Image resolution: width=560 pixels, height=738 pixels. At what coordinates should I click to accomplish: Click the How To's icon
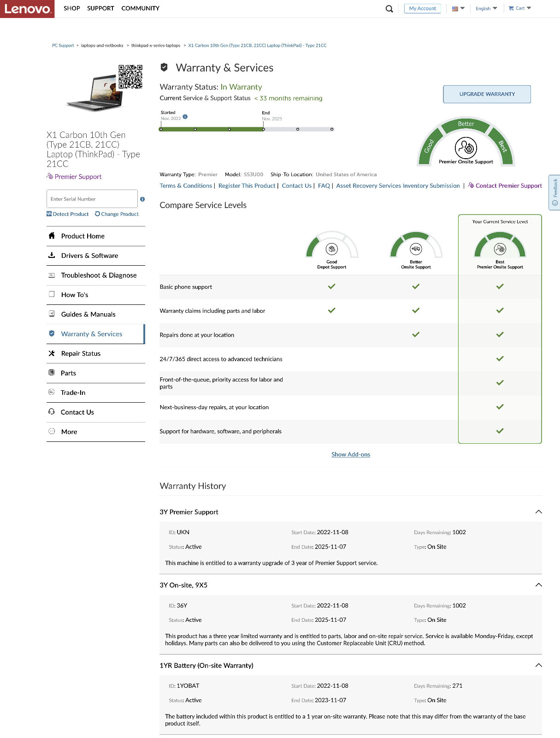click(52, 294)
